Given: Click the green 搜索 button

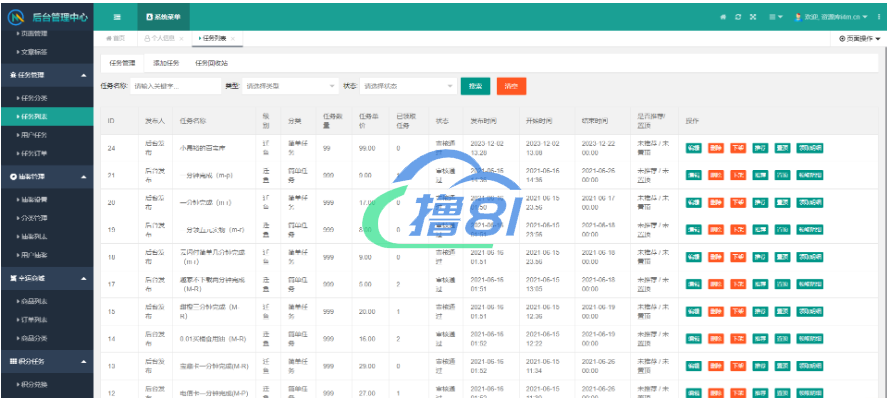Looking at the screenshot, I should coord(475,86).
